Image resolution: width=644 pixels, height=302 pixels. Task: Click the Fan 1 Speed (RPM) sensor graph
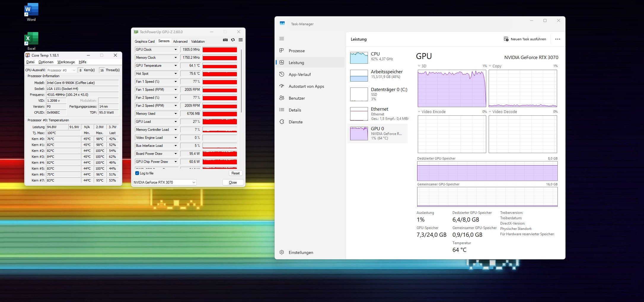[220, 90]
